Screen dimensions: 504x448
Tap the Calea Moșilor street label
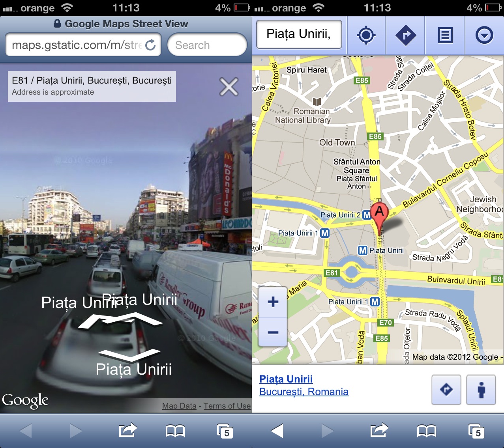431,111
